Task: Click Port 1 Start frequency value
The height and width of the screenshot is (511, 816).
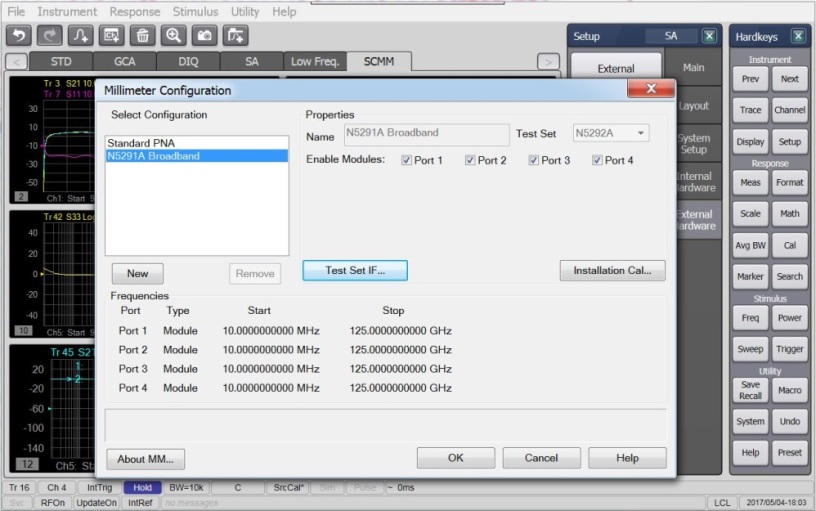Action: [271, 331]
